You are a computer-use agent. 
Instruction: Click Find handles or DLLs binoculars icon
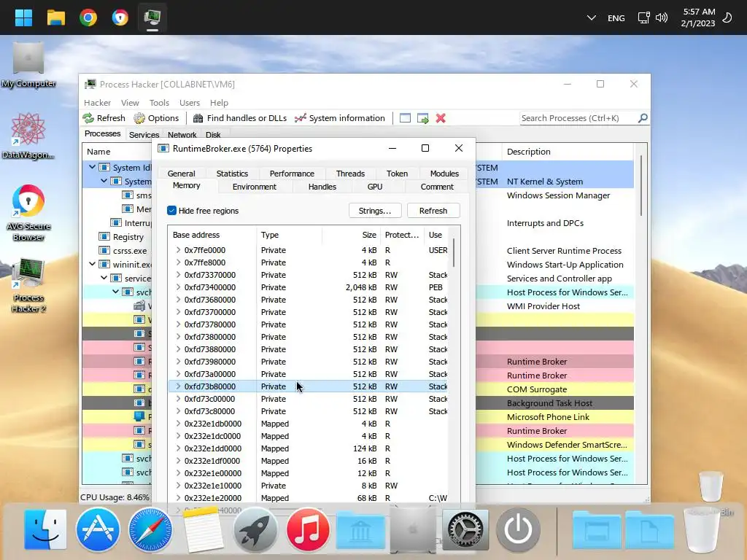tap(198, 118)
